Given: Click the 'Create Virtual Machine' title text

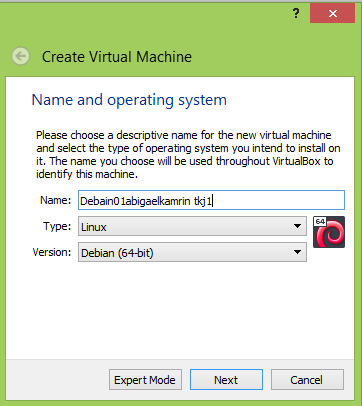Looking at the screenshot, I should coord(117,57).
